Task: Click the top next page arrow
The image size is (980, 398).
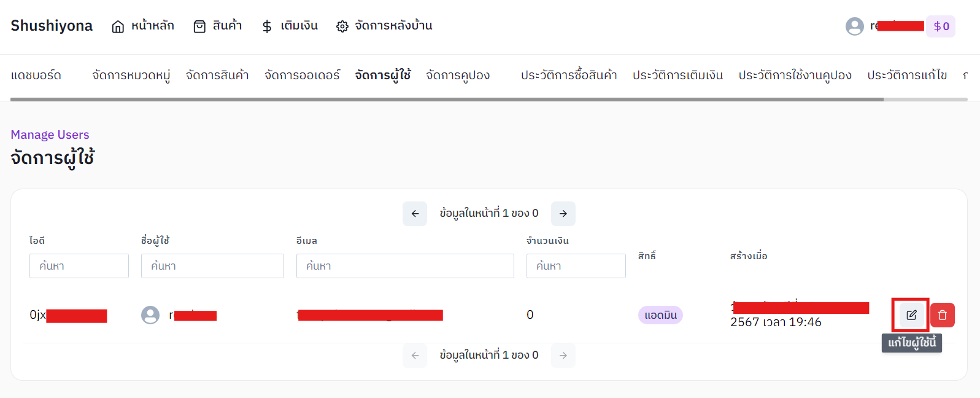Action: click(x=563, y=214)
